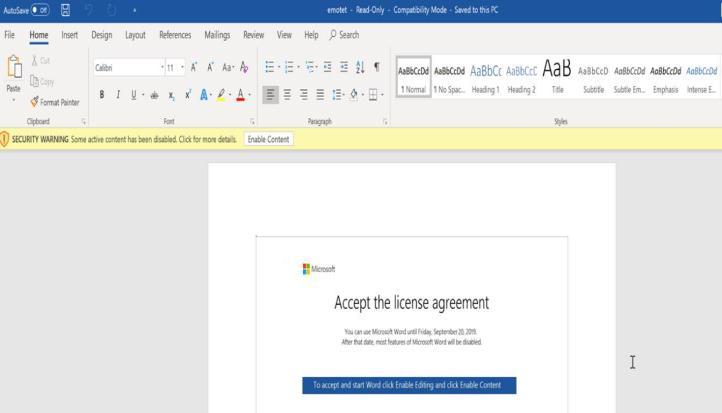This screenshot has width=722, height=413.
Task: Click Increase Font Size icon
Action: coord(194,67)
